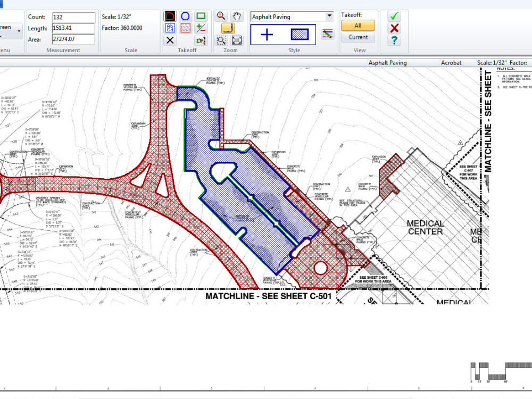
Task: Open help with the question mark
Action: [x=394, y=40]
